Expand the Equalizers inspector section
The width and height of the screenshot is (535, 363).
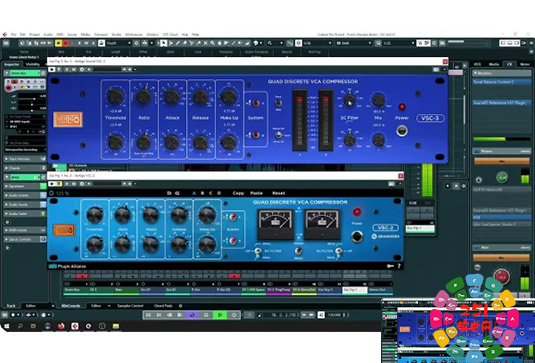point(25,186)
